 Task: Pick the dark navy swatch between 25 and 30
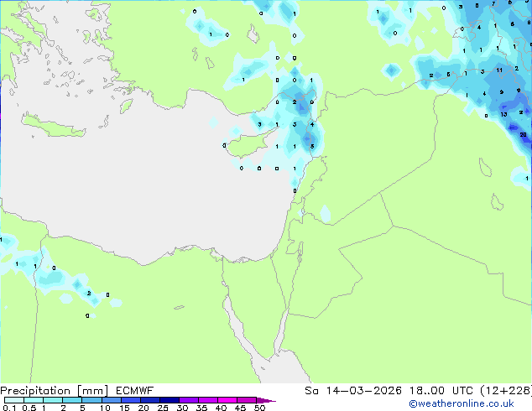tap(169, 400)
